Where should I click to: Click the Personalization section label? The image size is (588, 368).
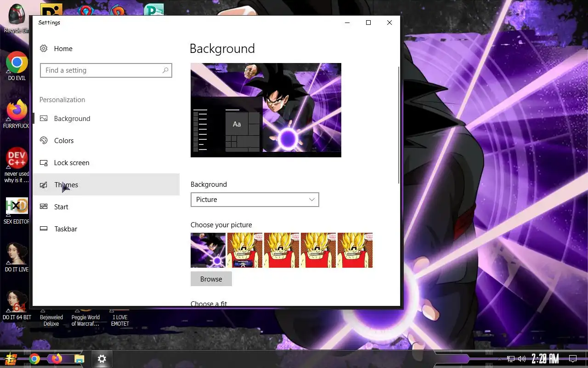click(x=62, y=100)
